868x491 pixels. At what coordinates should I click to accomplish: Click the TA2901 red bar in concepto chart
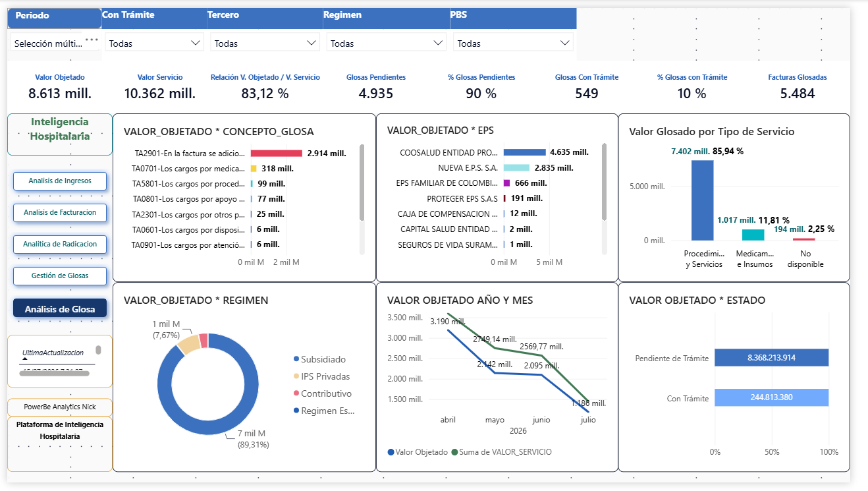[x=277, y=153]
